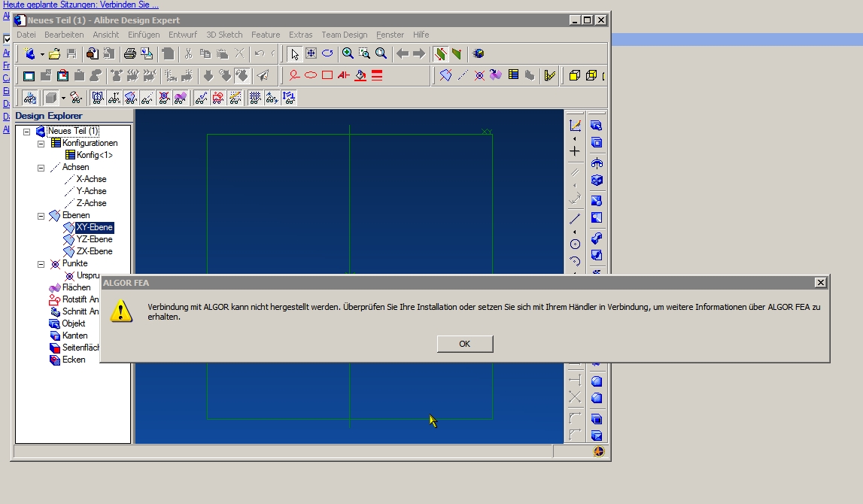Select the circle tool in sketch toolbar
This screenshot has width=863, height=504.
coord(575,244)
